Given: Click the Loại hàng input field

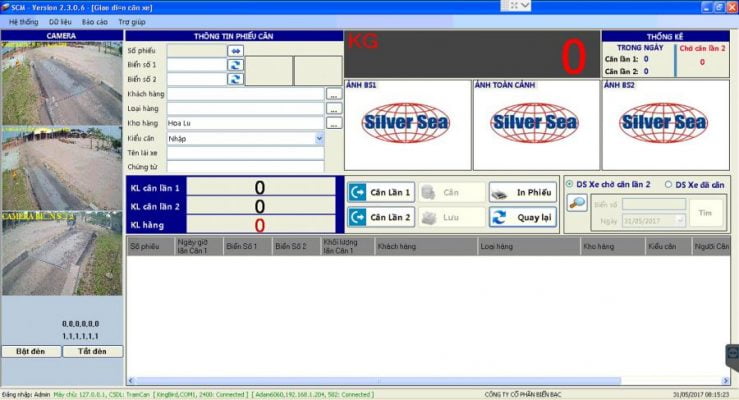Looking at the screenshot, I should pos(246,108).
